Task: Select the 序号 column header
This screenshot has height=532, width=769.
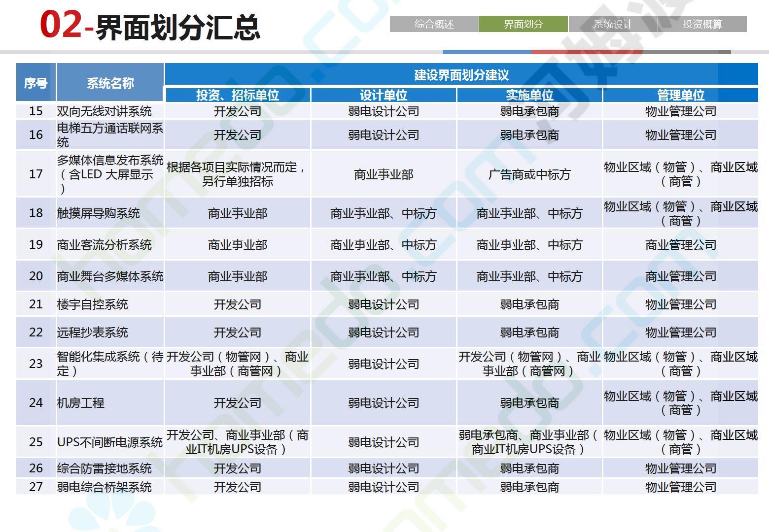Action: [36, 83]
